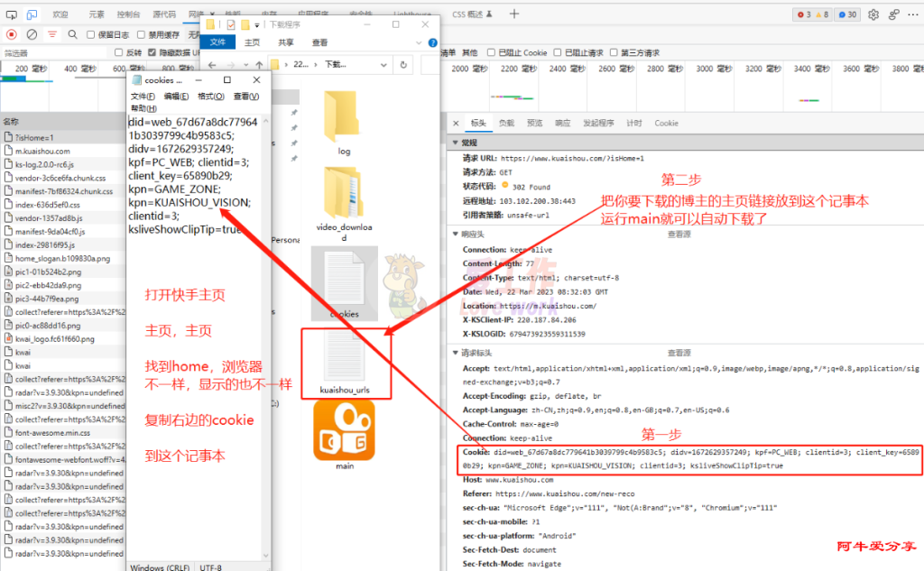The height and width of the screenshot is (571, 924).
Task: Open the Explorer address bar history dropdown
Action: pos(383,65)
